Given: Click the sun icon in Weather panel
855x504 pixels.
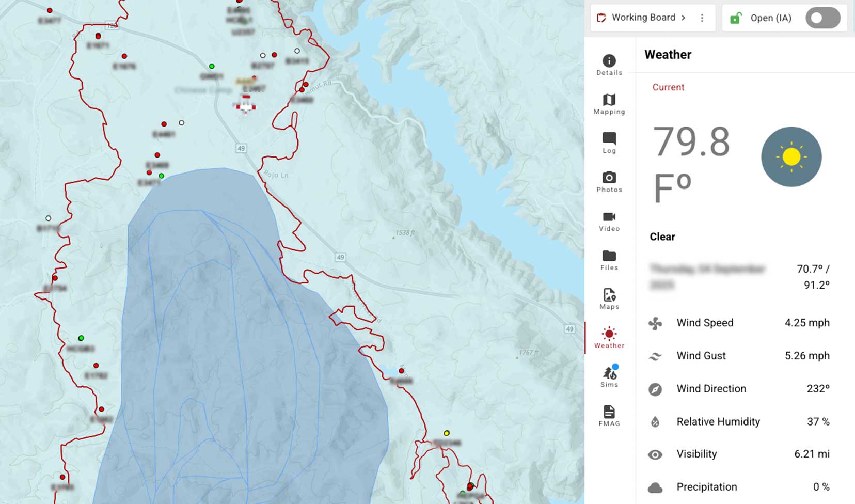Looking at the screenshot, I should pos(790,156).
